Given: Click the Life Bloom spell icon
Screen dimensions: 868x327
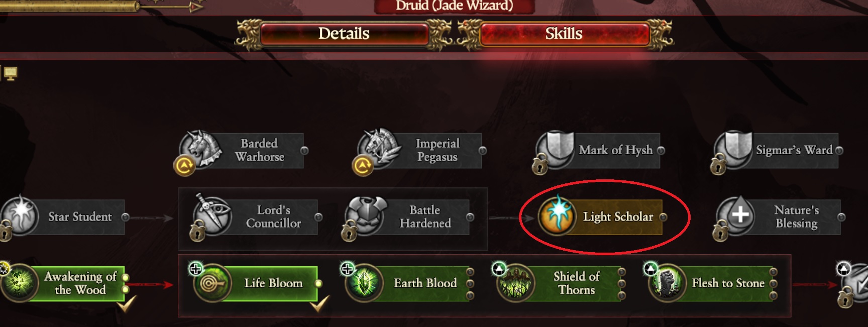Looking at the screenshot, I should tap(212, 283).
